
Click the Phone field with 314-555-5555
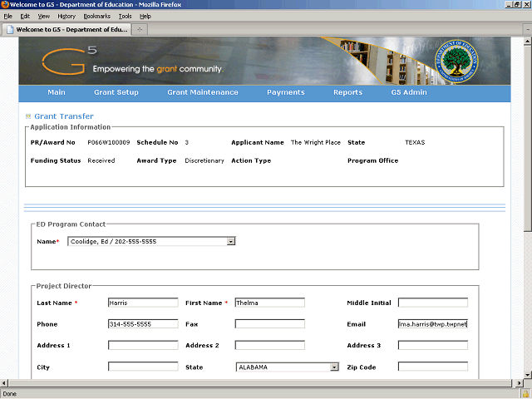click(x=143, y=324)
